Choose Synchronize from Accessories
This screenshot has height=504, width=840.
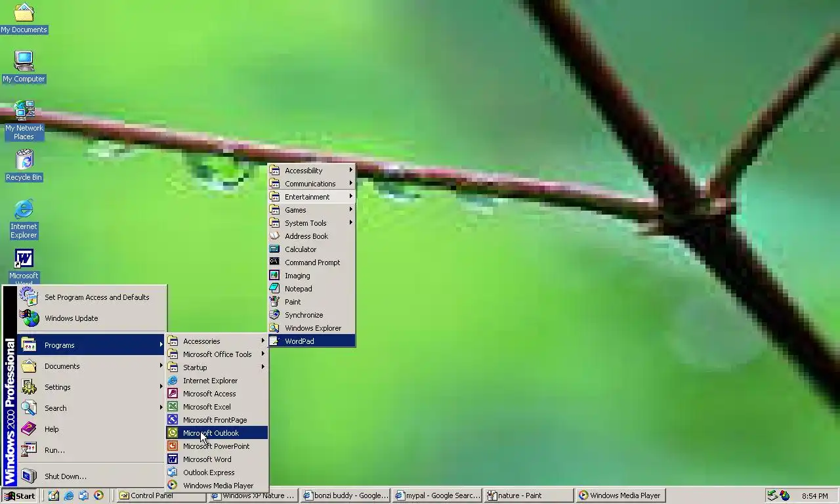point(312,315)
